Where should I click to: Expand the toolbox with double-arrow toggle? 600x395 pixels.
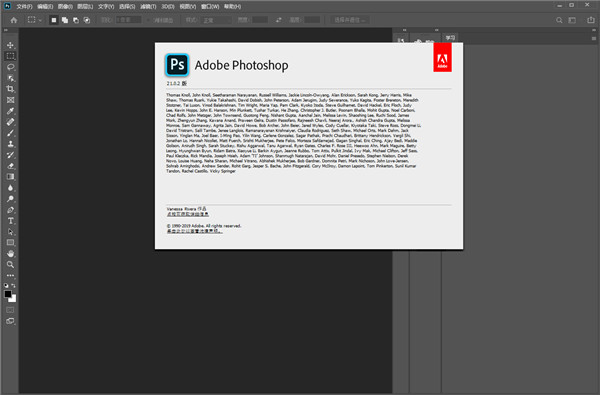pos(5,30)
